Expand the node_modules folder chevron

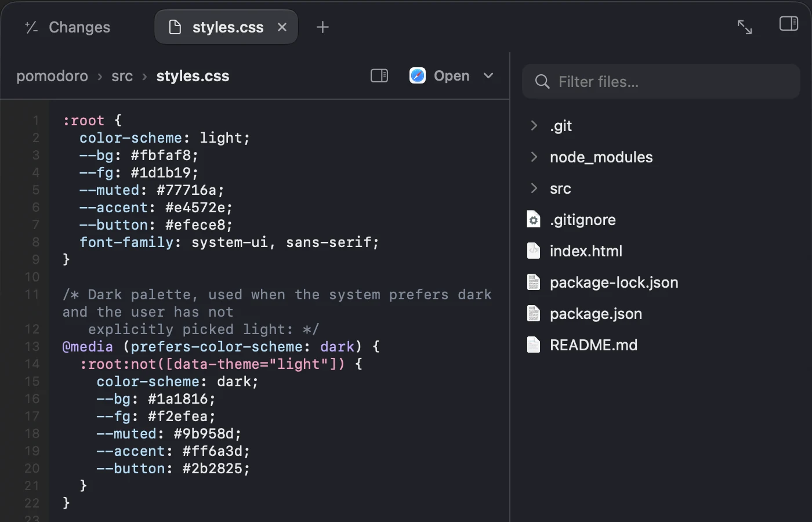(x=534, y=157)
